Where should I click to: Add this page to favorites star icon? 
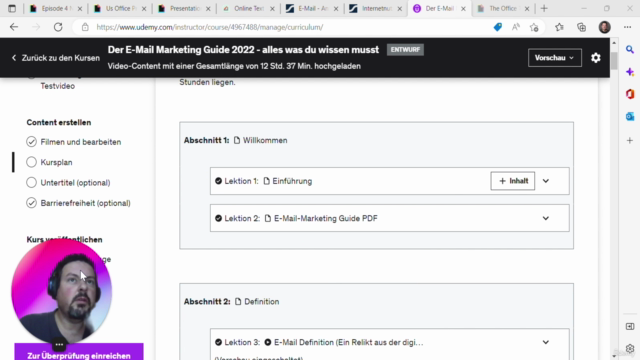tap(534, 27)
